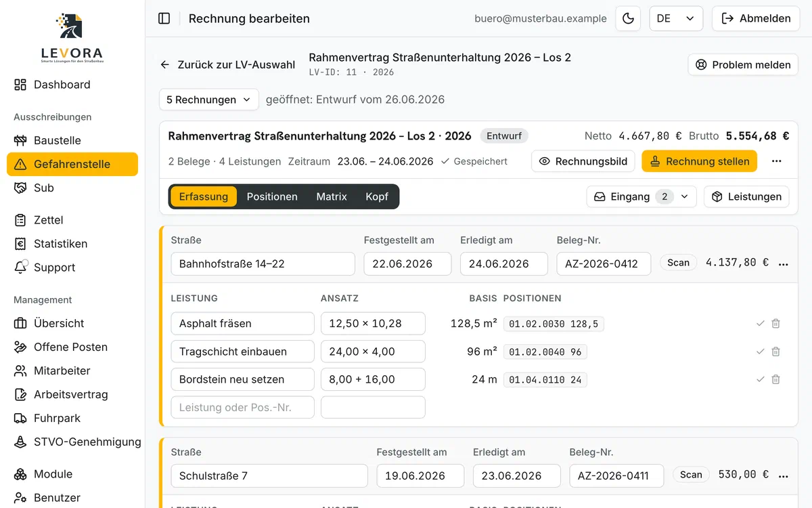The width and height of the screenshot is (812, 508).
Task: Click the Tragschicht einbauen field
Action: pos(242,352)
